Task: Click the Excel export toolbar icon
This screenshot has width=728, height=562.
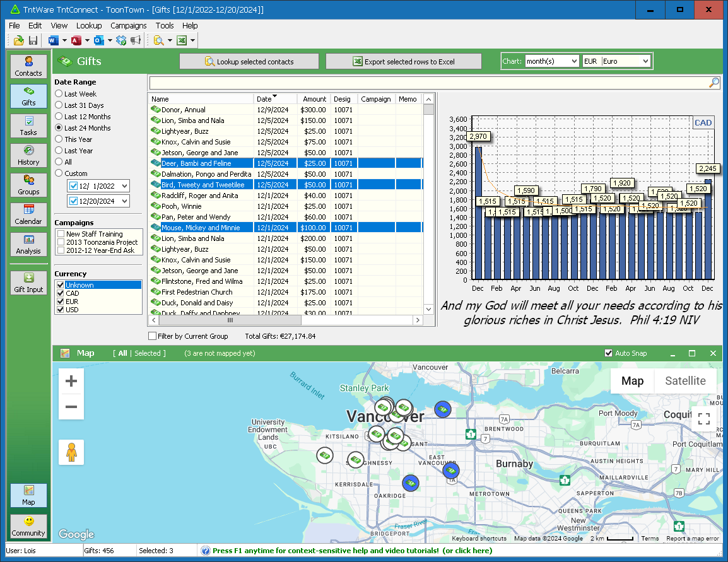Action: click(x=182, y=40)
